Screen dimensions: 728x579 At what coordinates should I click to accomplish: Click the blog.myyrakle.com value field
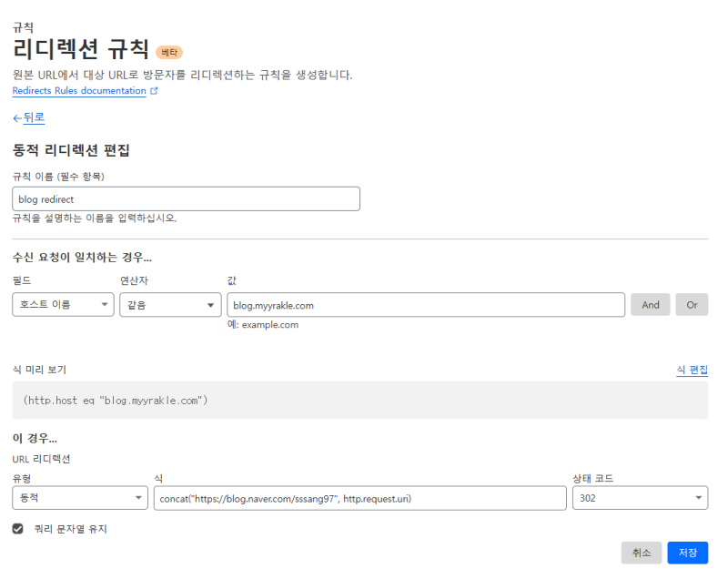pos(426,305)
